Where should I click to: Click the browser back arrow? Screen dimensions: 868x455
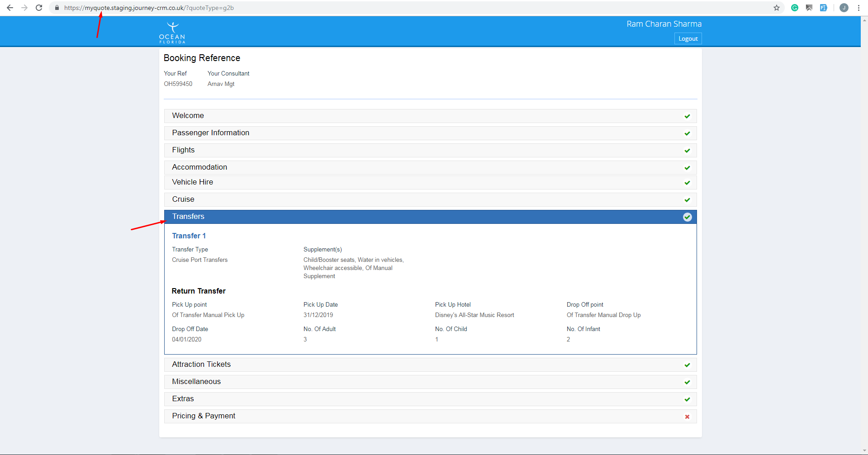point(9,8)
